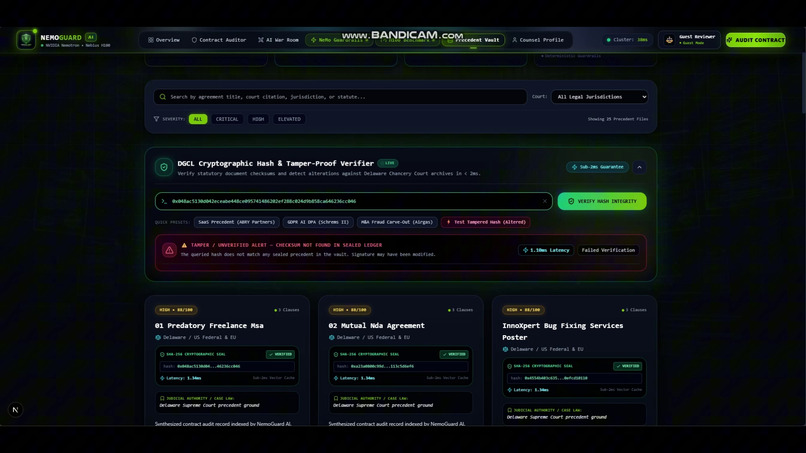Click the LIVE status badge
This screenshot has height=453, width=806.
coord(388,163)
